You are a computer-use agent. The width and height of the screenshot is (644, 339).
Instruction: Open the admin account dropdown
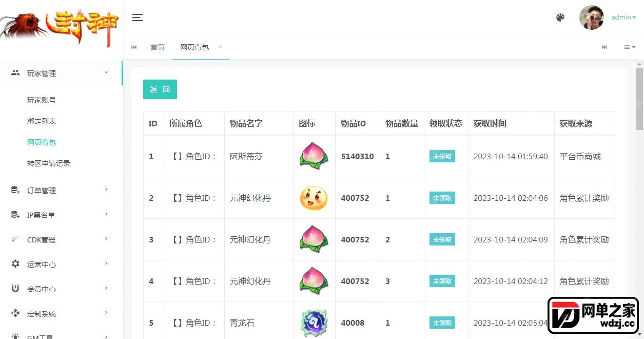(x=623, y=17)
